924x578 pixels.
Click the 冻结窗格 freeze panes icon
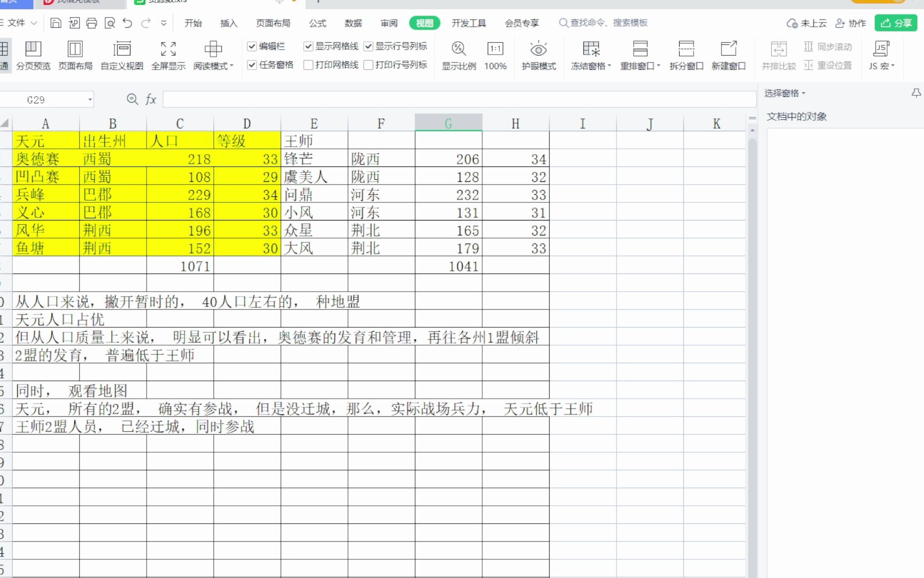[591, 49]
